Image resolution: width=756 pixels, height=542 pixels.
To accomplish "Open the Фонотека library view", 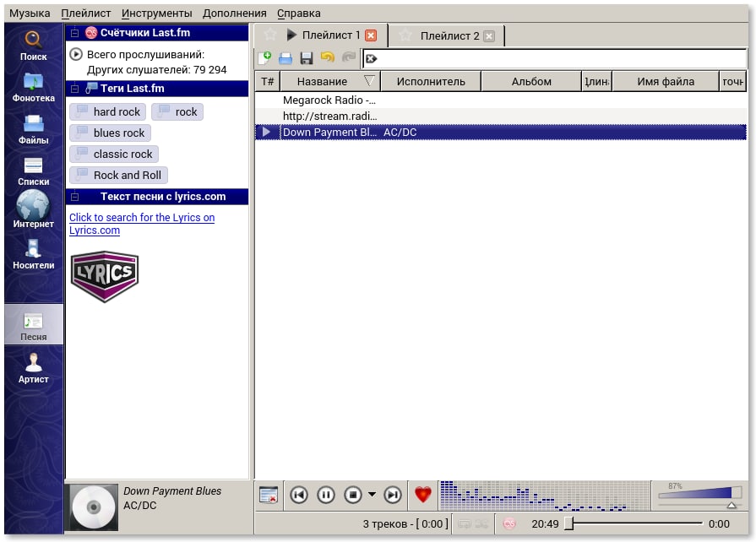I will [33, 87].
